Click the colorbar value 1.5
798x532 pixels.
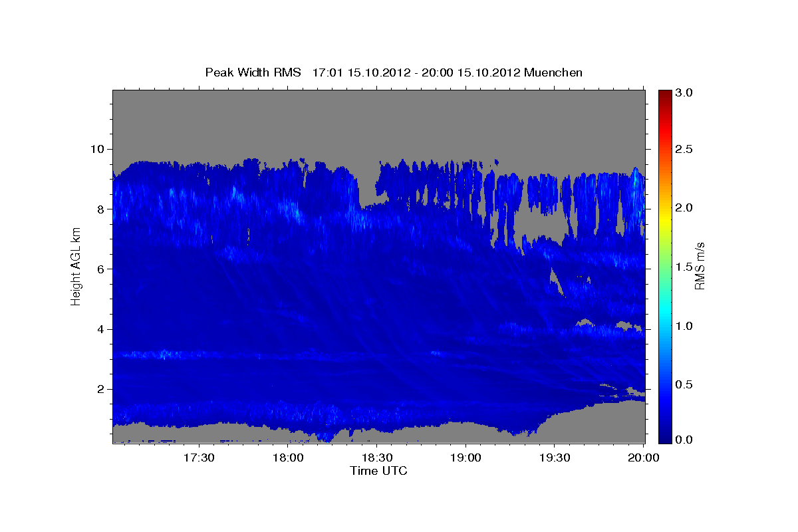click(685, 267)
